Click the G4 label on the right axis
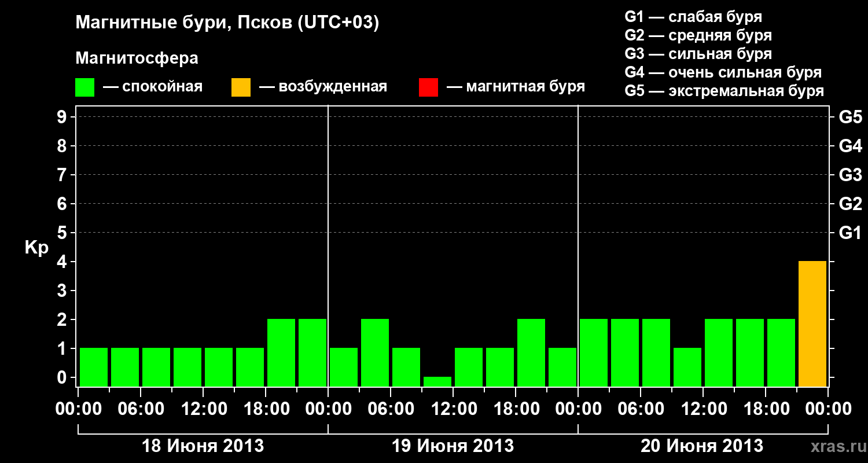Viewport: 868px width, 463px height. [x=851, y=146]
